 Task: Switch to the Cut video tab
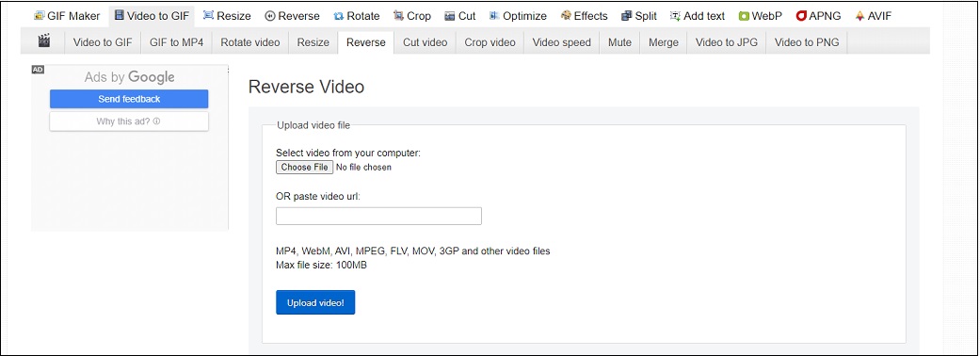(x=425, y=42)
